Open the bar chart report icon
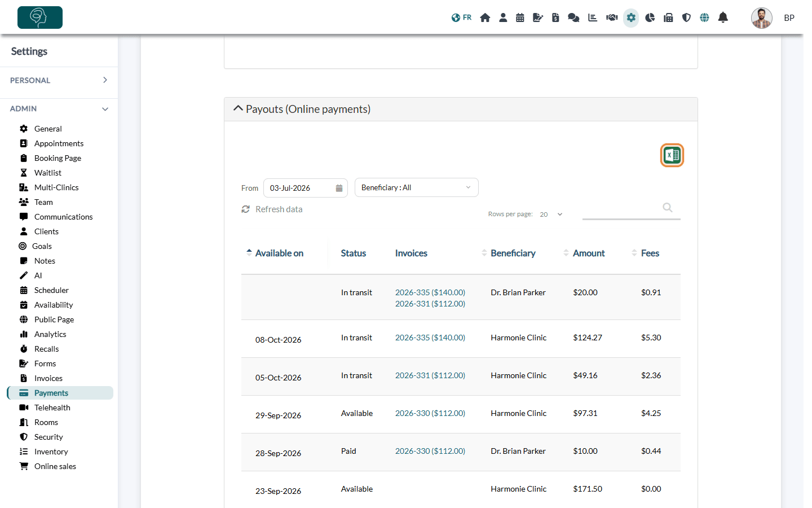This screenshot has width=812, height=508. tap(593, 17)
